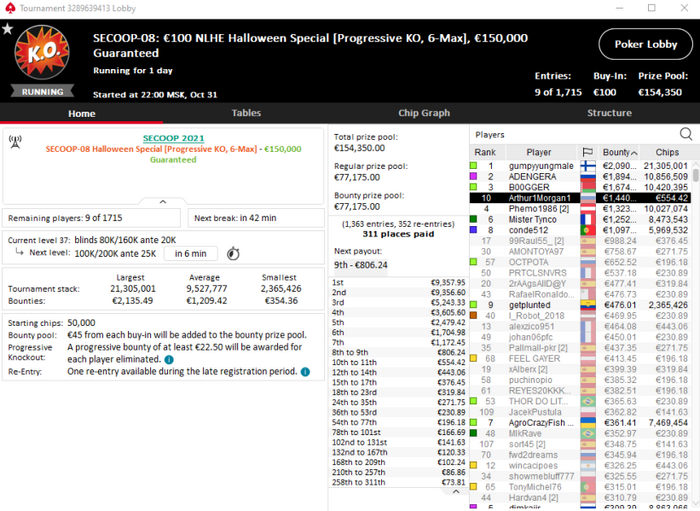Sort by Chips column header
The image size is (700, 511).
tap(667, 152)
